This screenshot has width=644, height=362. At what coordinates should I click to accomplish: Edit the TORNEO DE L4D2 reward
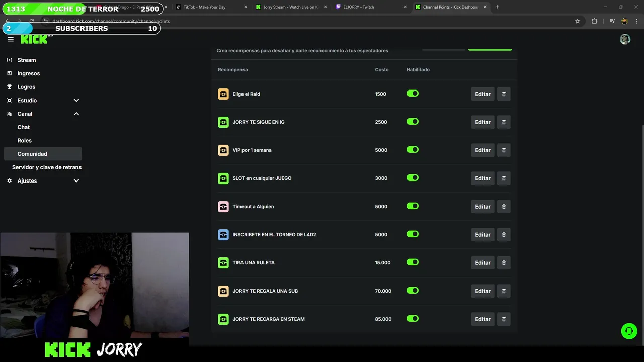(482, 235)
